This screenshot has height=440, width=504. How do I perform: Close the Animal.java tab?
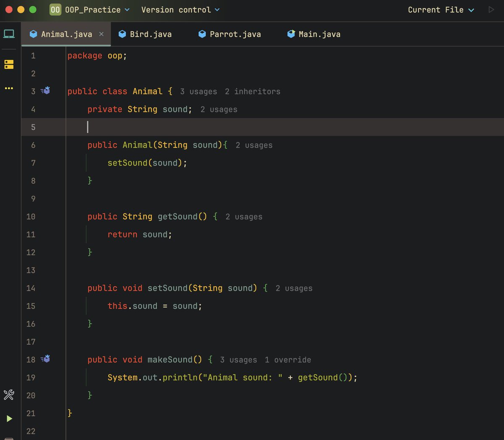(101, 34)
